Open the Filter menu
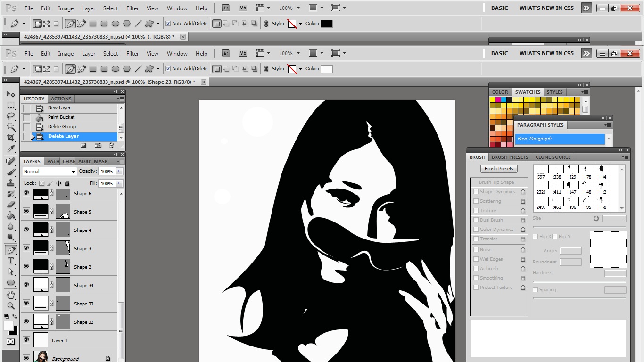Image resolution: width=644 pixels, height=362 pixels. tap(132, 53)
